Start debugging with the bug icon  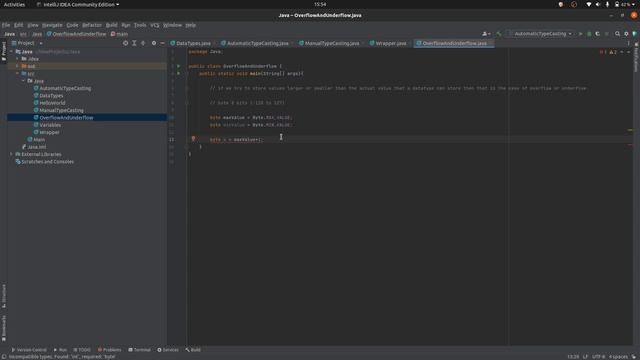tap(589, 34)
